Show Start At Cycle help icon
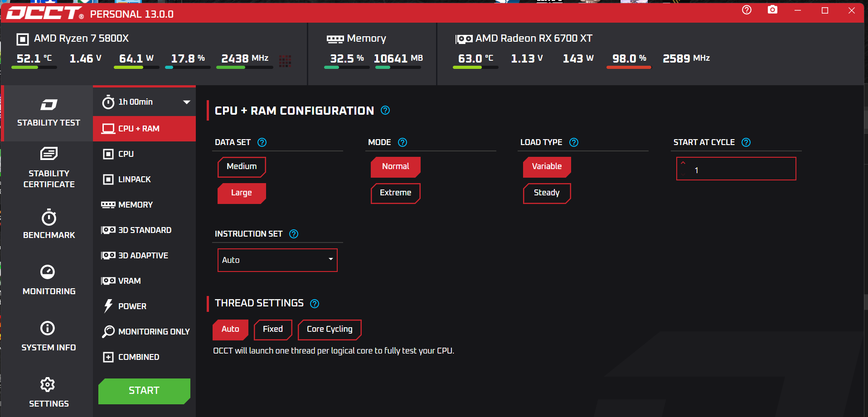 [746, 142]
